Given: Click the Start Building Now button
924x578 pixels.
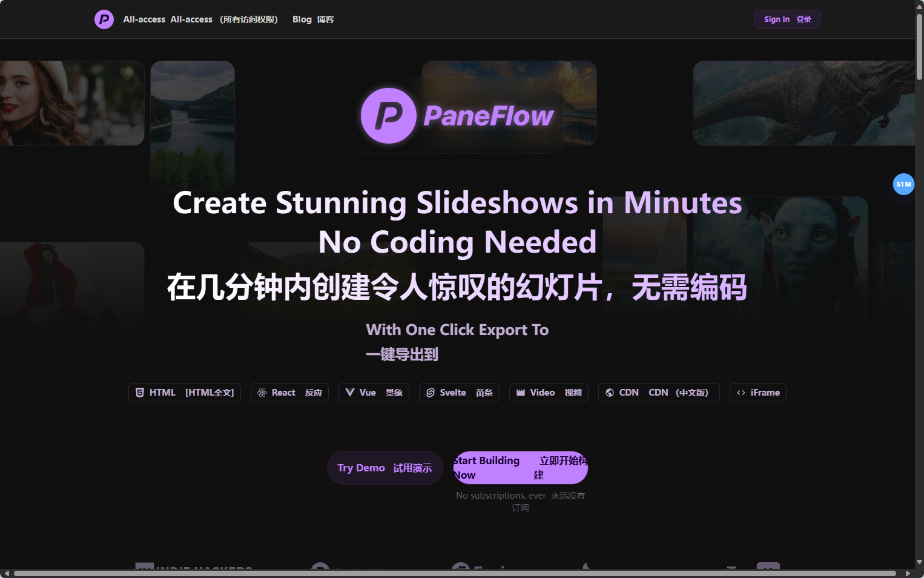Looking at the screenshot, I should [x=521, y=468].
